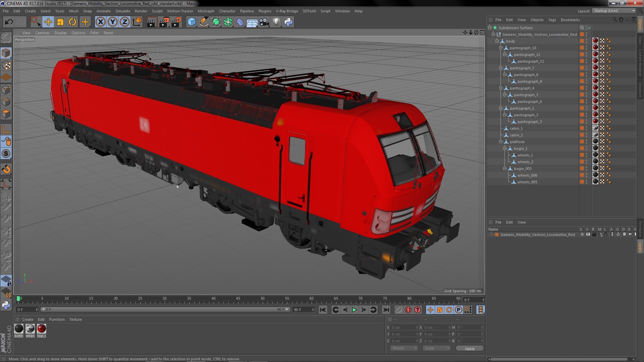Viewport: 644px width, 362px height.
Task: Add a Cube primitive object
Action: click(192, 22)
